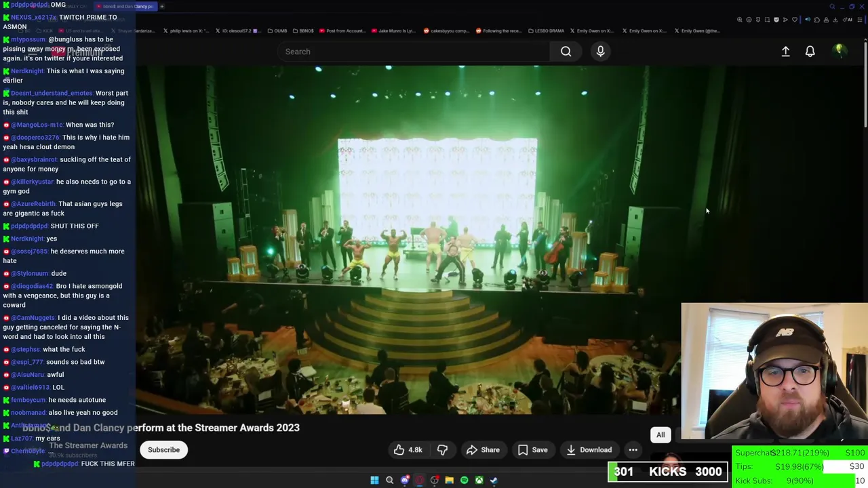Bookmark page with the heart icon
This screenshot has width=868, height=488.
click(x=795, y=20)
